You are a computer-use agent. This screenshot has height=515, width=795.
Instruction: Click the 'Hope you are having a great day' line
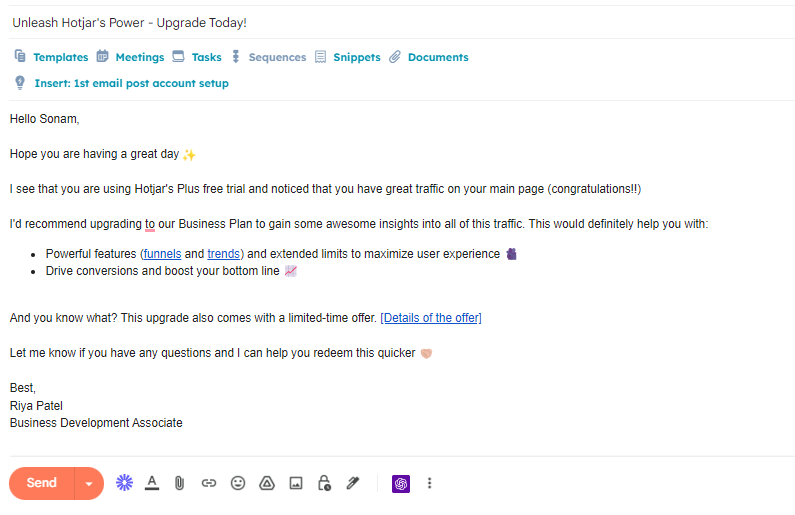[x=94, y=154]
